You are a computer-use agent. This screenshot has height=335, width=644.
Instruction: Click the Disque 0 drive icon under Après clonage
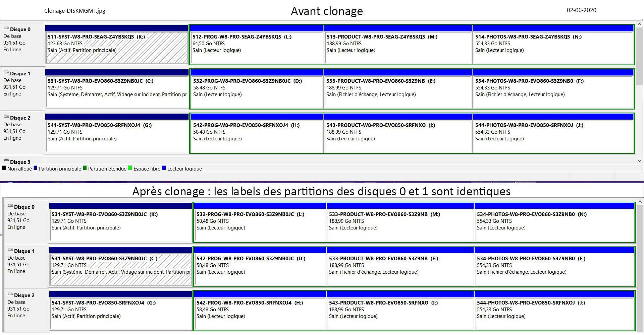coord(10,206)
